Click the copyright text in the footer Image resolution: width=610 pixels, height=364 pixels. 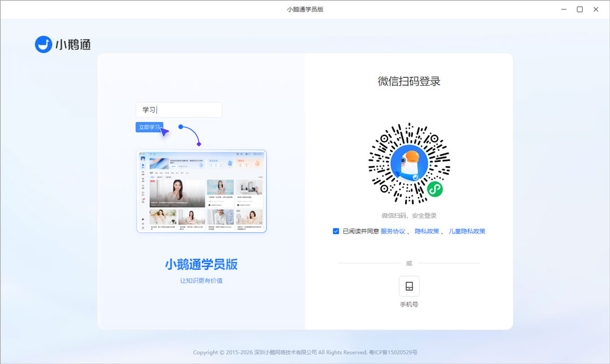pyautogui.click(x=280, y=352)
